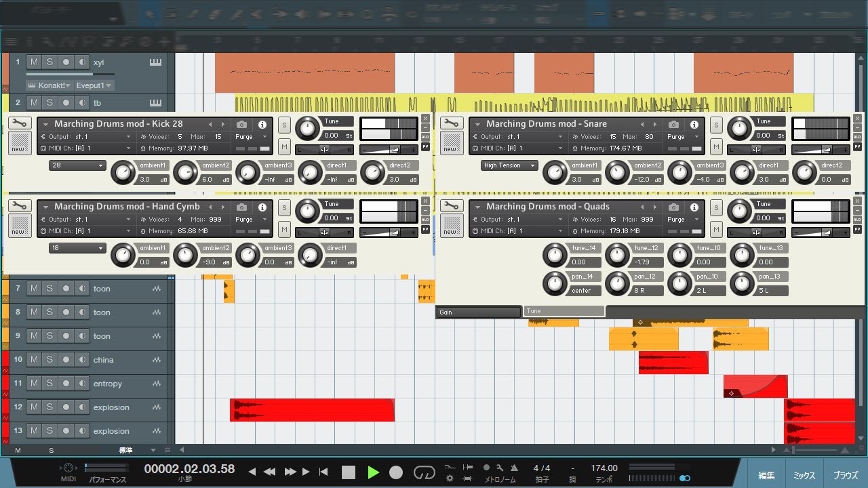868x488 pixels.
Task: Open the High Tension dropdown for Snare
Action: pyautogui.click(x=509, y=165)
